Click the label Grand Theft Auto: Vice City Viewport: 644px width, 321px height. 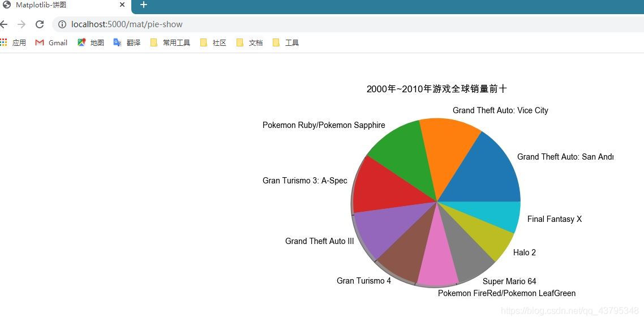pos(500,110)
